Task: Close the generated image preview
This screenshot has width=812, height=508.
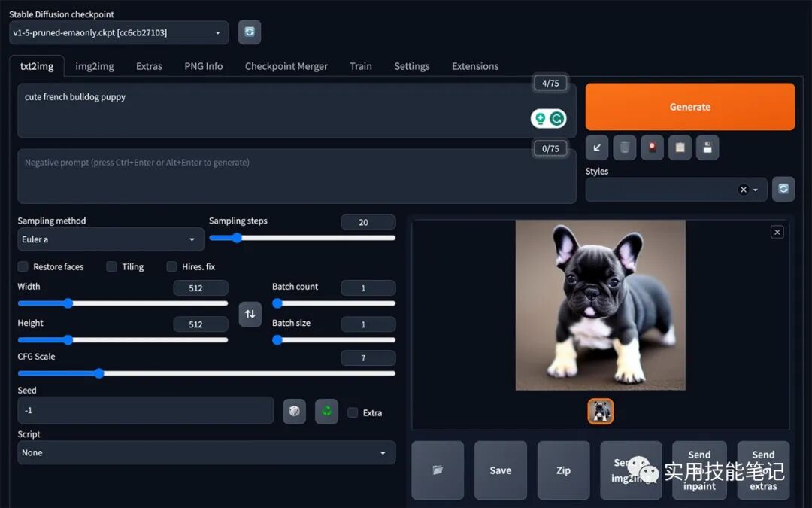Action: (x=777, y=232)
